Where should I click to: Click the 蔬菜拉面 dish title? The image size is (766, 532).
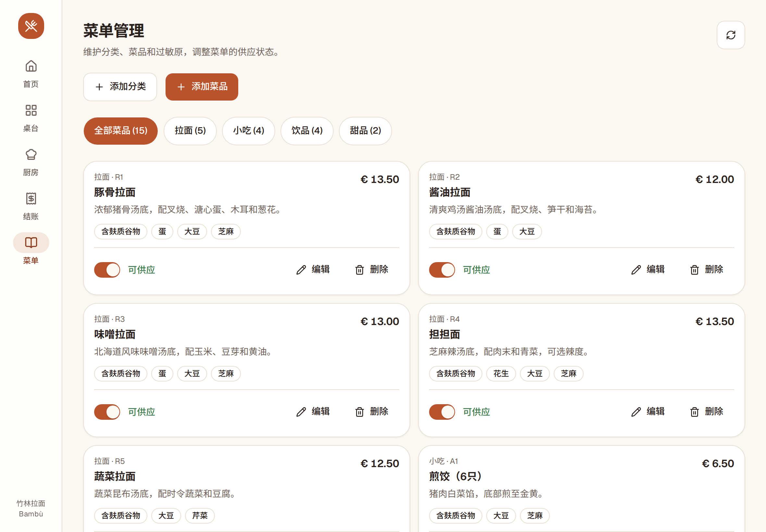[x=115, y=476]
